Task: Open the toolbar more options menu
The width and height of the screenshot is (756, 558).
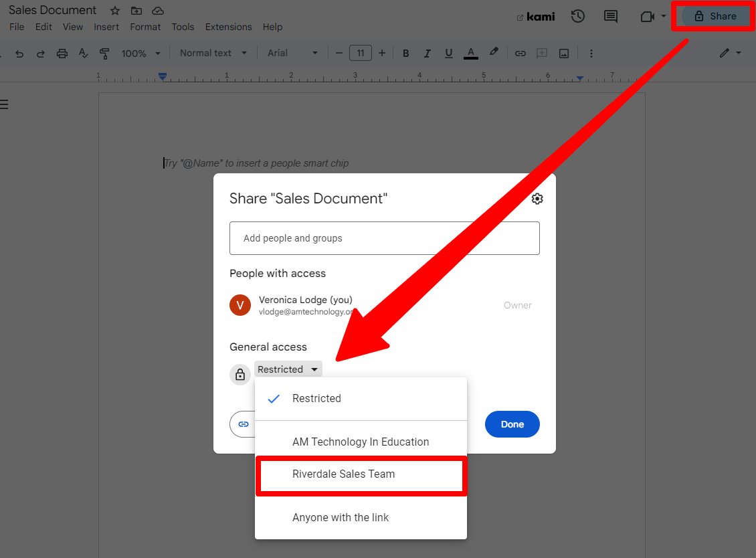Action: point(591,54)
